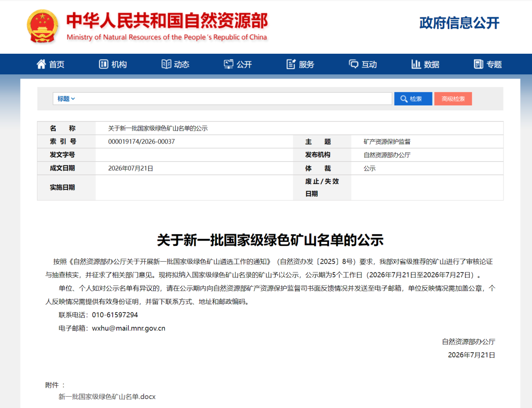
Task: Open the 标题 search field dropdown
Action: pyautogui.click(x=66, y=99)
